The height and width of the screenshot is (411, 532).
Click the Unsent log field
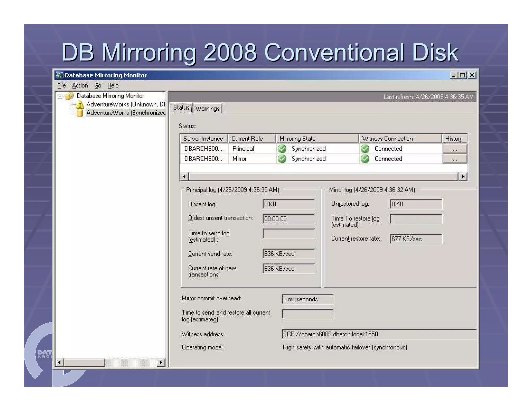tap(289, 204)
